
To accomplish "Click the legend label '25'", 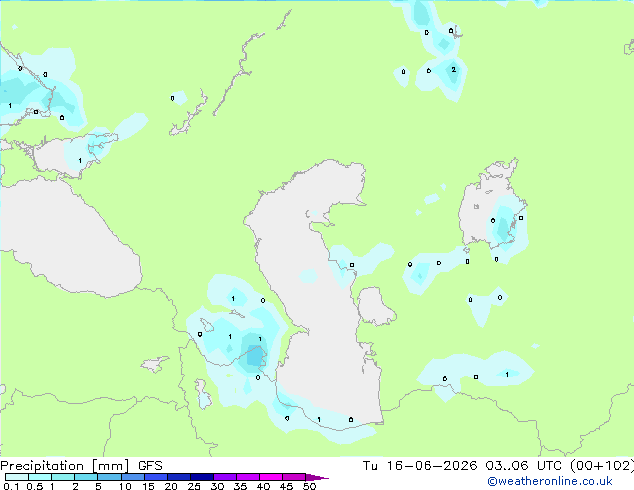I will (x=194, y=486).
